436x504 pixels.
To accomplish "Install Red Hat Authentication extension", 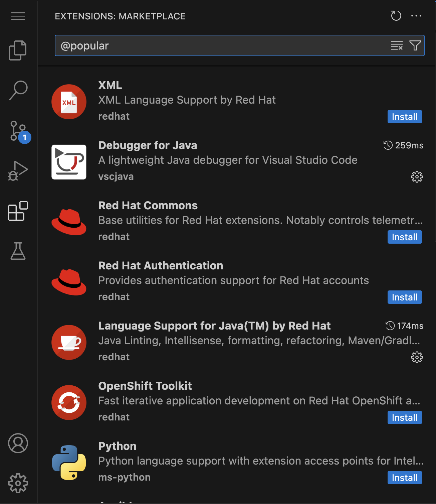I will pyautogui.click(x=405, y=297).
